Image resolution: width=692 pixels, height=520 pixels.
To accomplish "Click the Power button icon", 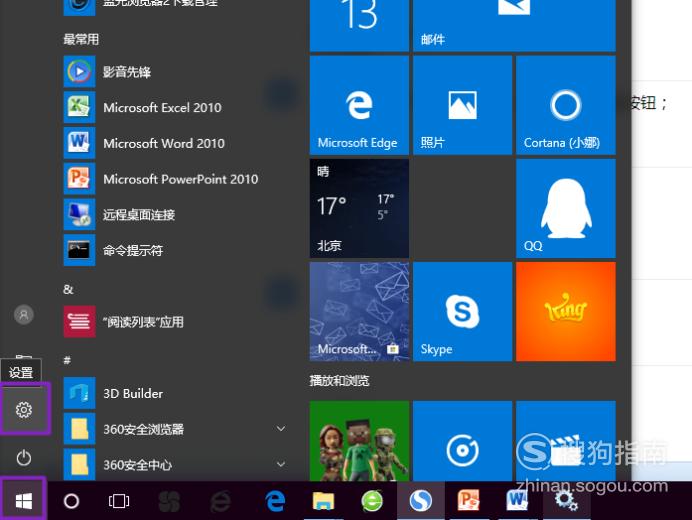I will coord(24,458).
